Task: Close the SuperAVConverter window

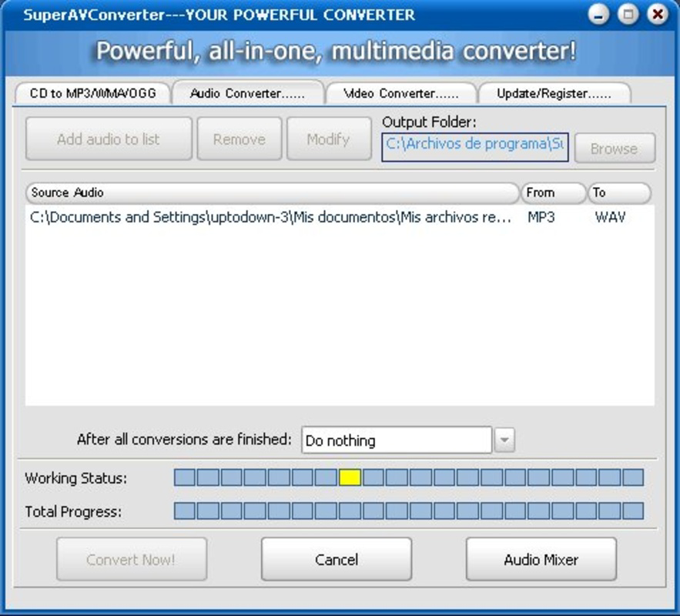Action: pos(658,15)
